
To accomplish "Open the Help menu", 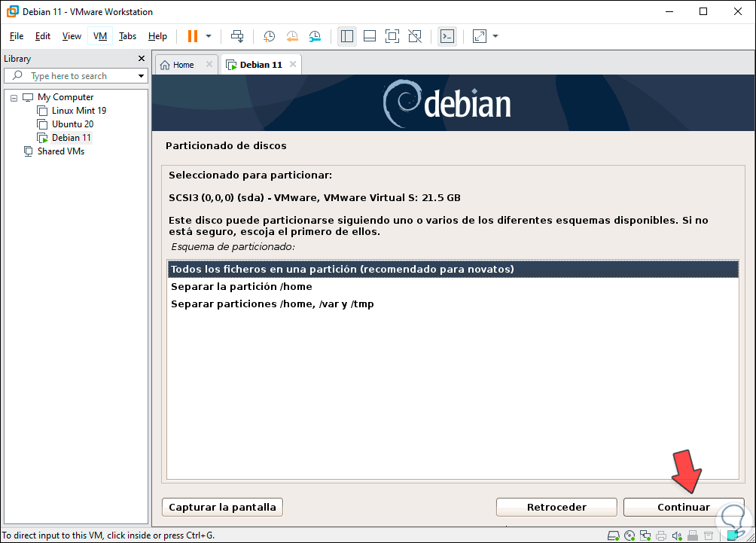I will coord(157,36).
